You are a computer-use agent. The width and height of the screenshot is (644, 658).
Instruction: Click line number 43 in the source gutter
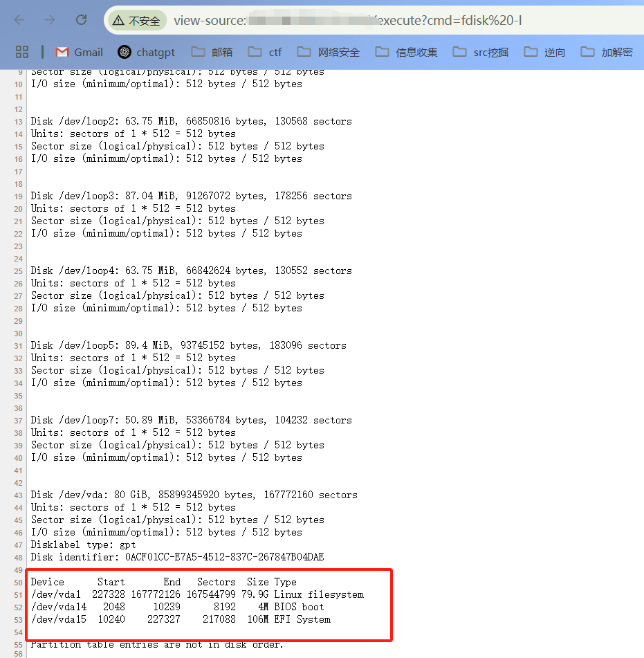(x=19, y=495)
